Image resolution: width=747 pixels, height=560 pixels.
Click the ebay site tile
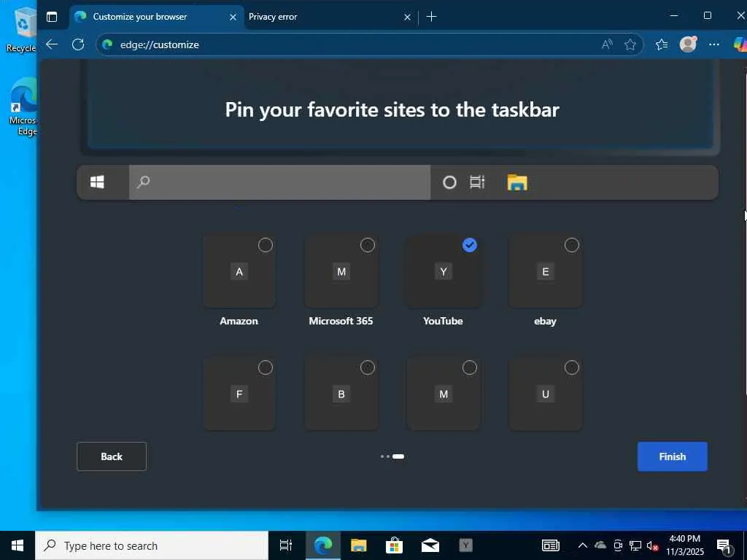pyautogui.click(x=546, y=271)
